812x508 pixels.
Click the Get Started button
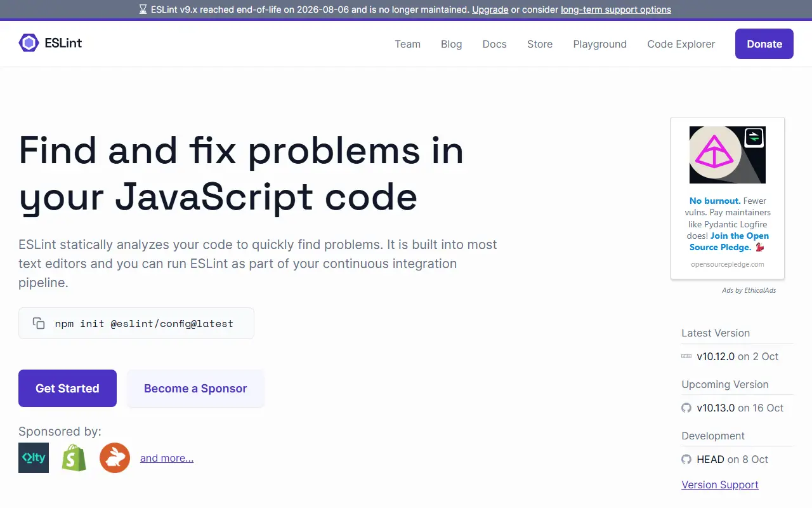pyautogui.click(x=67, y=388)
